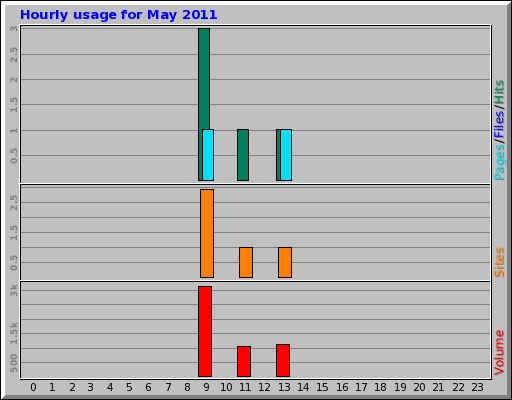Click hour label 4 on the x-axis

(110, 387)
